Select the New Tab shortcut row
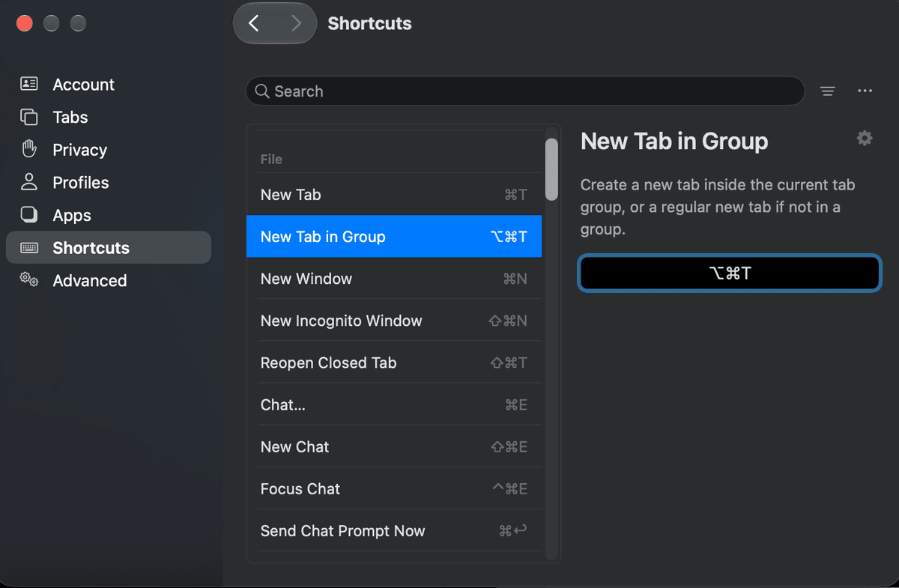The height and width of the screenshot is (588, 899). (394, 195)
